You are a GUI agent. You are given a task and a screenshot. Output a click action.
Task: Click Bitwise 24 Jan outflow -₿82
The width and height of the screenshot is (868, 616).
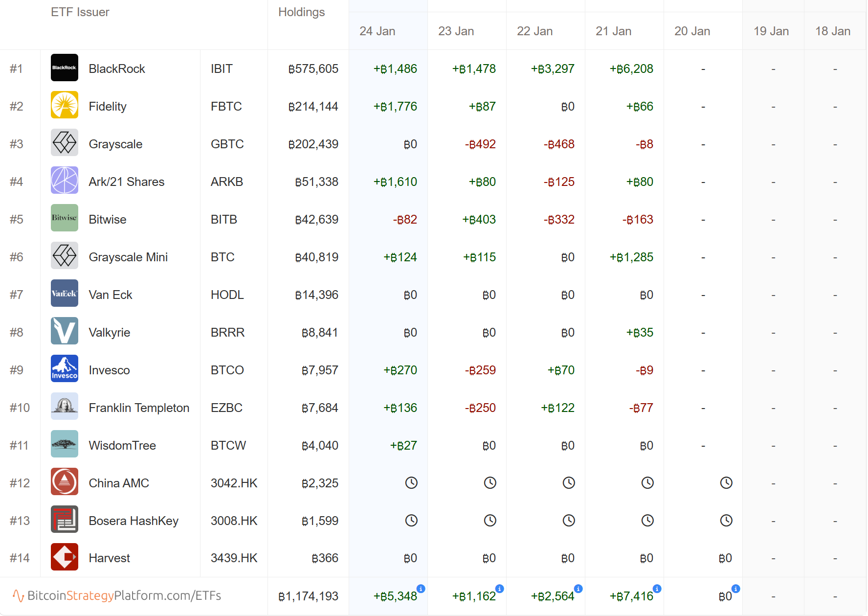point(405,220)
